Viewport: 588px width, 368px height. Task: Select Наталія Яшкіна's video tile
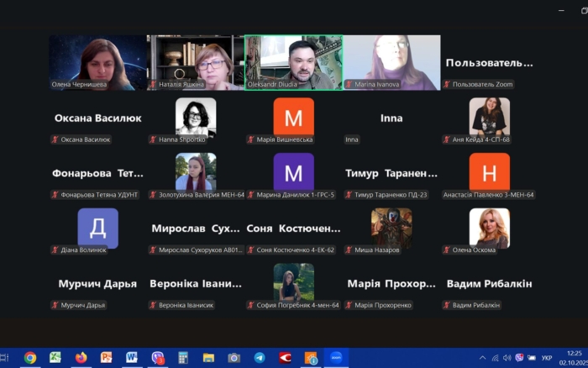[x=195, y=61]
